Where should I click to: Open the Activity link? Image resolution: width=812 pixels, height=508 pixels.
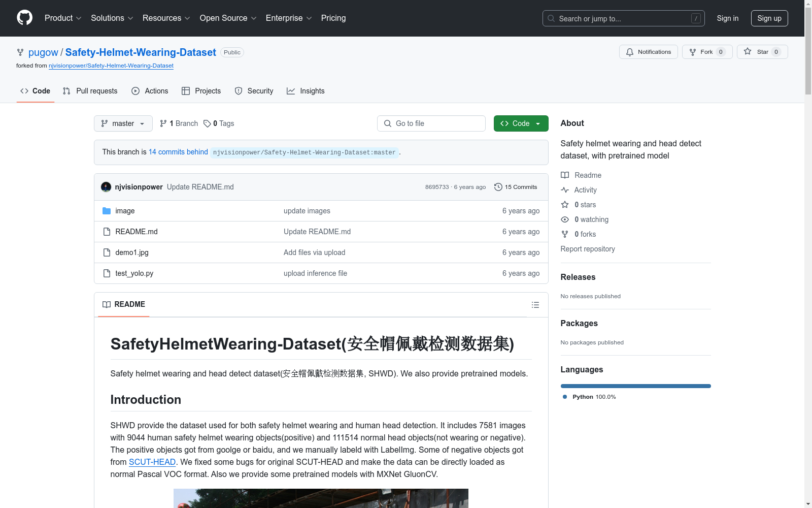579,190
